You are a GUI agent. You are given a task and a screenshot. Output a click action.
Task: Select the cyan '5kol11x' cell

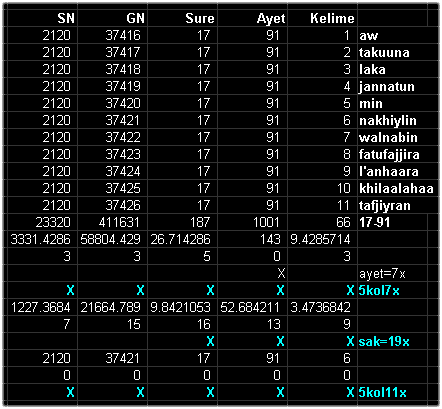(x=392, y=392)
